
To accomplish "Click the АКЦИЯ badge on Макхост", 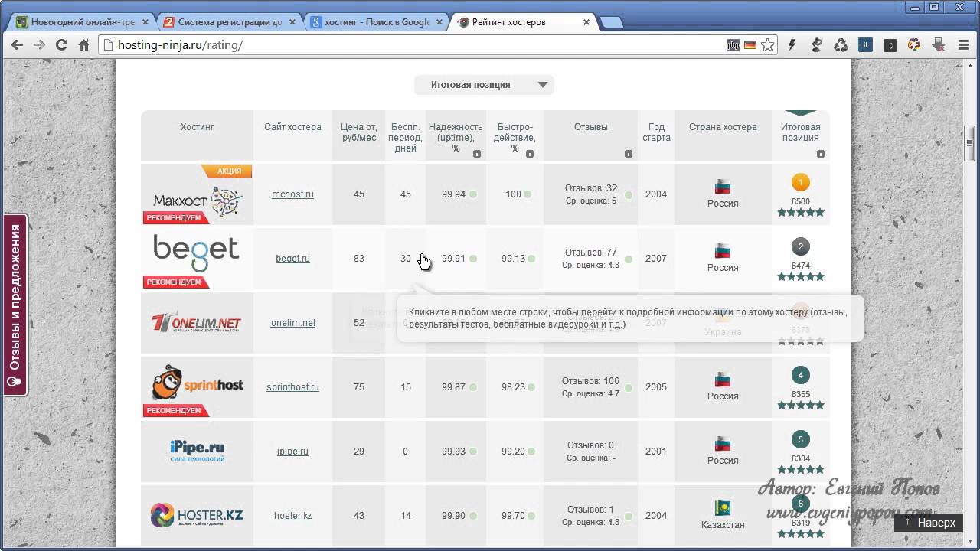I will (228, 171).
